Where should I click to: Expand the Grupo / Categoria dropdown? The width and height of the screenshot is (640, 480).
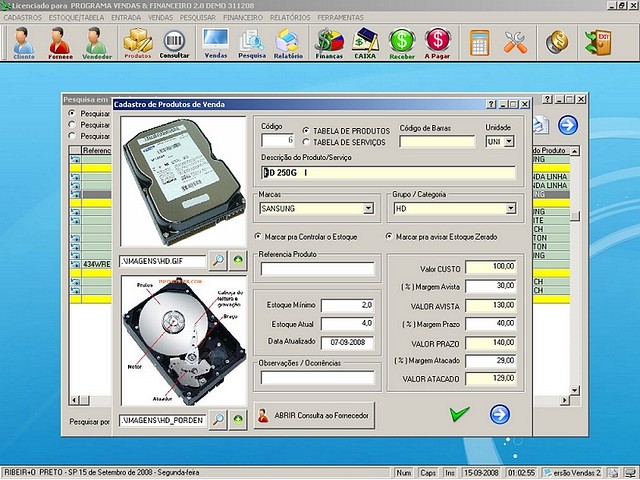pyautogui.click(x=510, y=209)
